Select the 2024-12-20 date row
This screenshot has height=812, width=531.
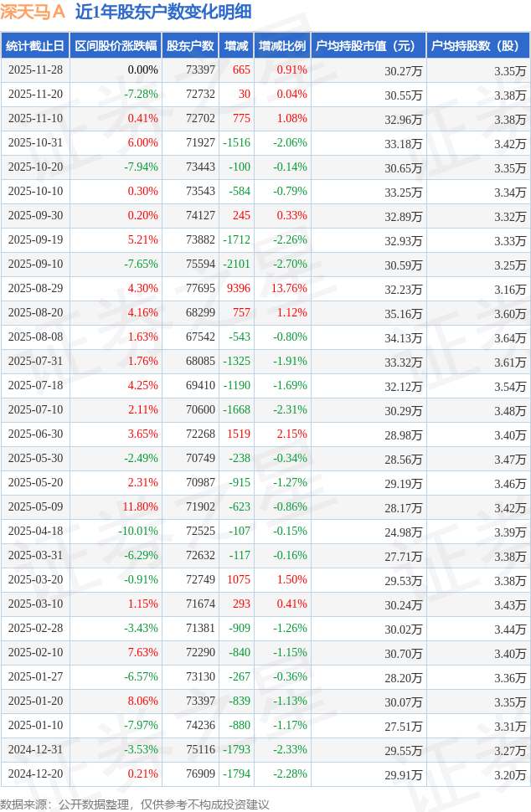pos(35,774)
